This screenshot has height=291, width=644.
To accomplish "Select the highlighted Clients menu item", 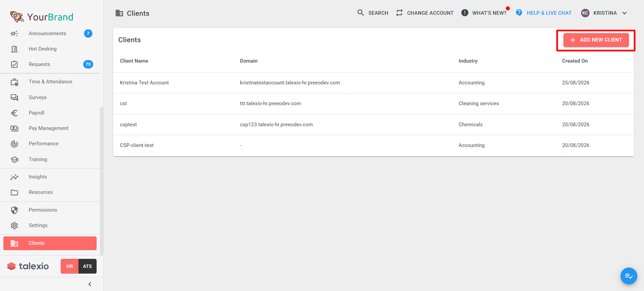I will point(50,243).
